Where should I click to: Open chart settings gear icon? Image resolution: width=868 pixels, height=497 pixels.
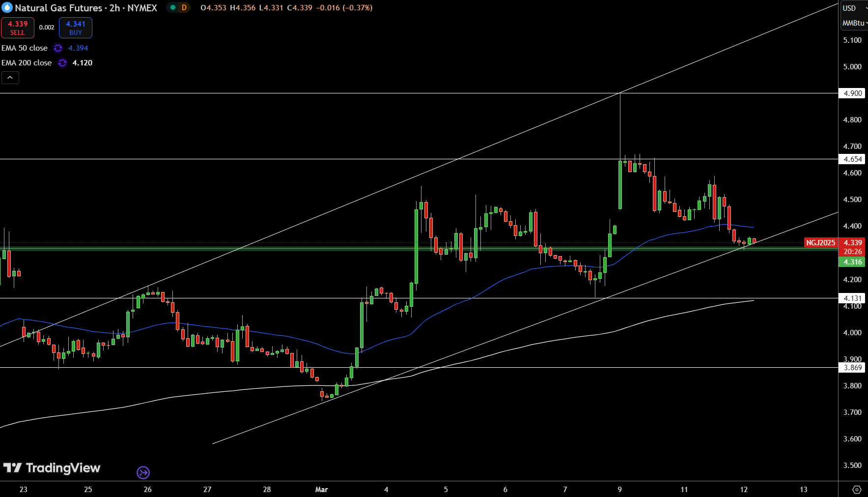click(x=857, y=490)
